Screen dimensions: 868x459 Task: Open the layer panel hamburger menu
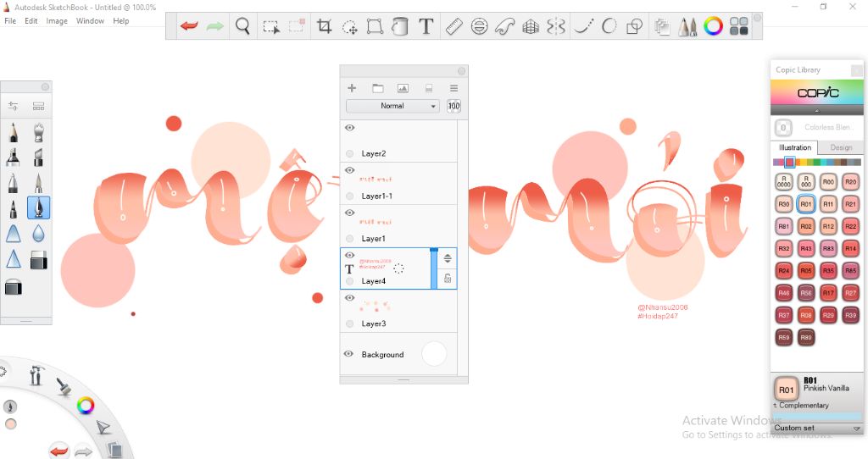454,88
